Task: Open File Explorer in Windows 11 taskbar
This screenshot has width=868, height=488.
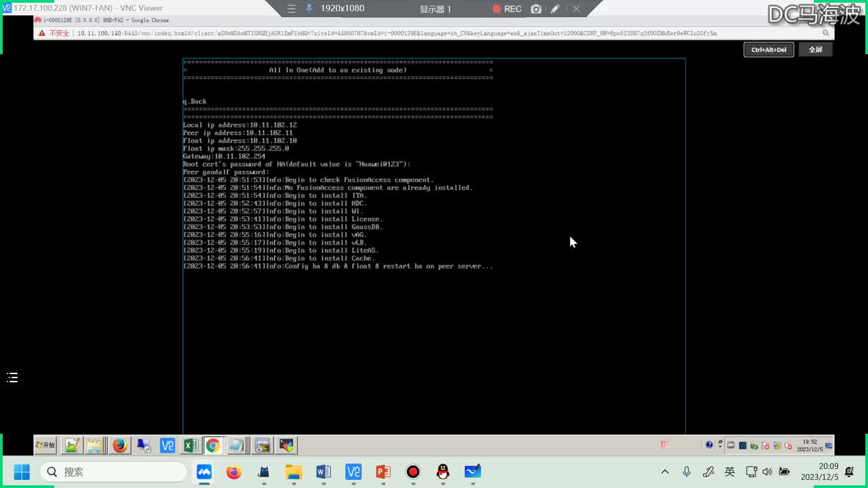Action: (x=294, y=472)
